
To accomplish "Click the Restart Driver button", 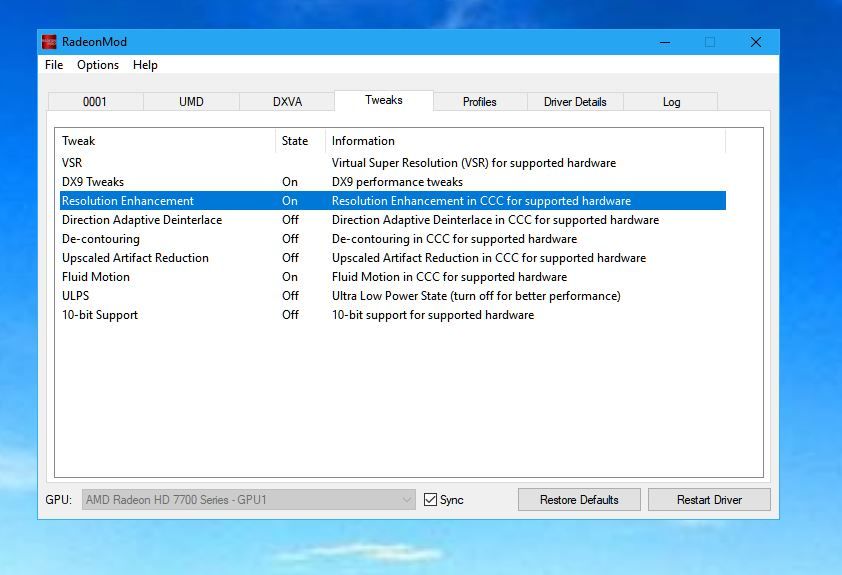I will [x=709, y=500].
